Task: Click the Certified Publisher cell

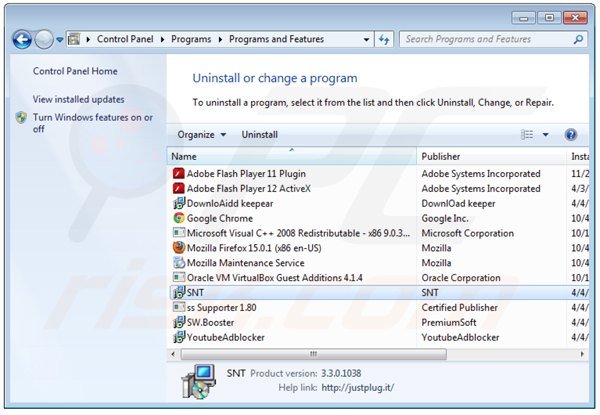Action: click(x=460, y=308)
